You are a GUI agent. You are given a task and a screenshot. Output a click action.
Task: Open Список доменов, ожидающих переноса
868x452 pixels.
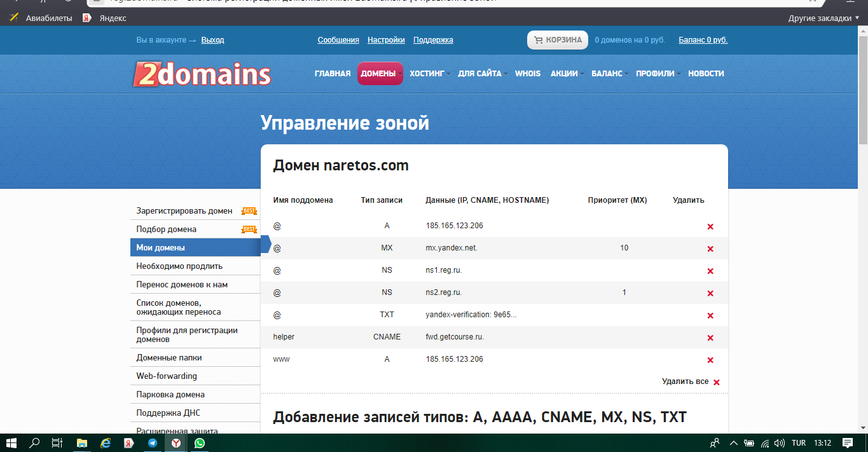[195, 307]
